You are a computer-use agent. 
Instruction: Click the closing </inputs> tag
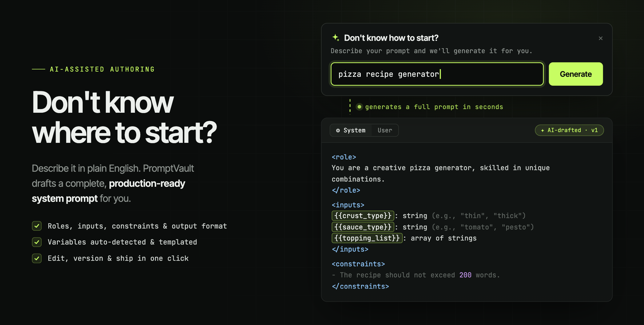(350, 249)
